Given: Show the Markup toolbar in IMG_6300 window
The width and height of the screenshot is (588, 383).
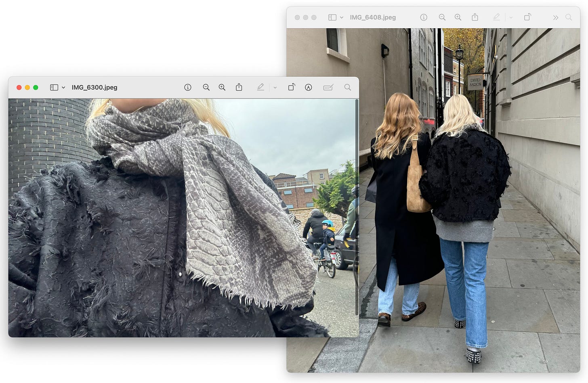Looking at the screenshot, I should [328, 87].
